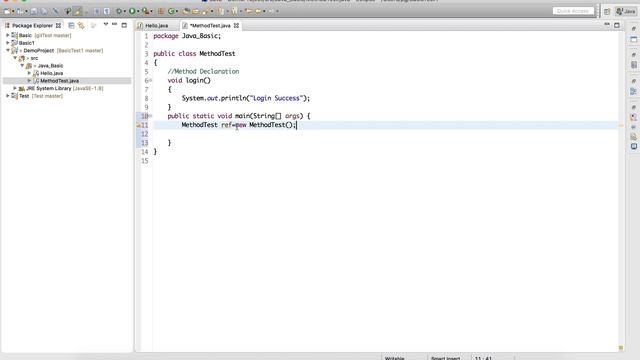Viewport: 640px width, 360px height.
Task: Expand the Hello.java tree arrow
Action: tap(29, 73)
